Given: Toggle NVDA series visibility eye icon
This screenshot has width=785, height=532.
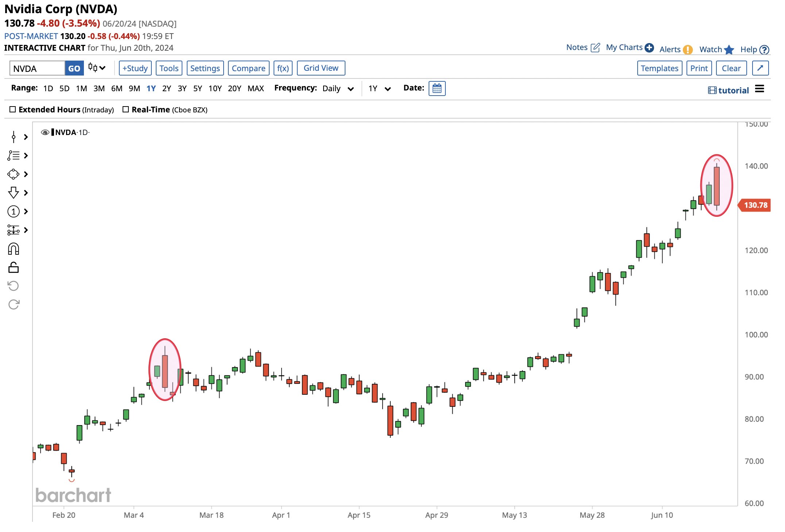Looking at the screenshot, I should click(45, 132).
